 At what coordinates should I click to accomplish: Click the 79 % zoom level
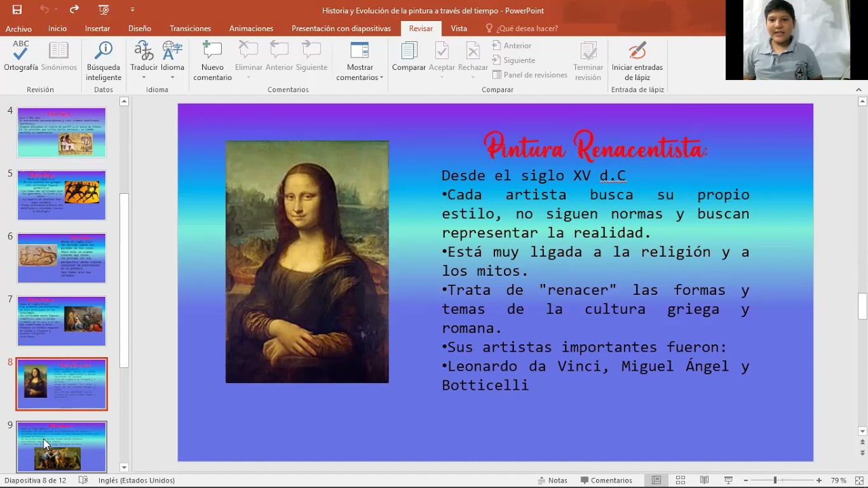click(x=839, y=481)
